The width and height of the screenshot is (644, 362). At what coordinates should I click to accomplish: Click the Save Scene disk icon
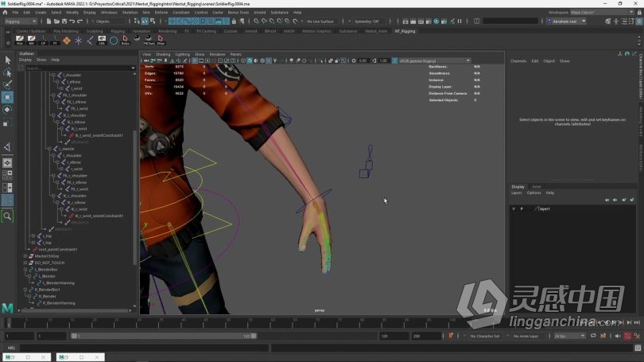click(x=64, y=21)
